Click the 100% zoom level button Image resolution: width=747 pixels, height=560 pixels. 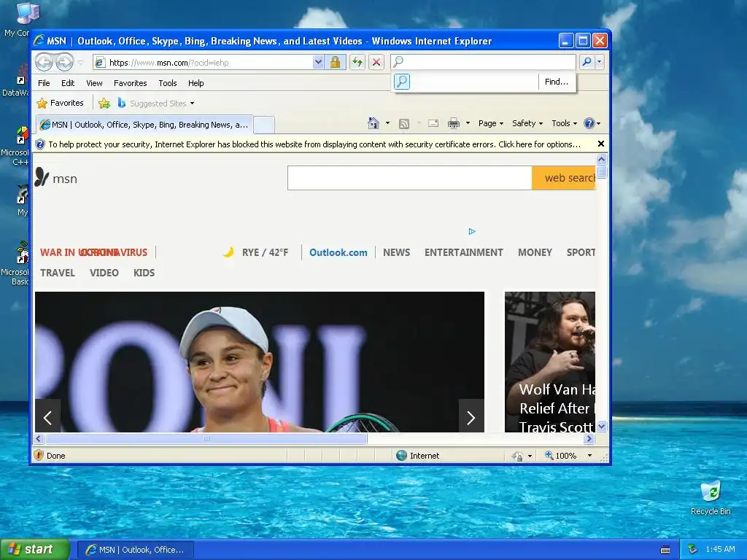(x=561, y=456)
